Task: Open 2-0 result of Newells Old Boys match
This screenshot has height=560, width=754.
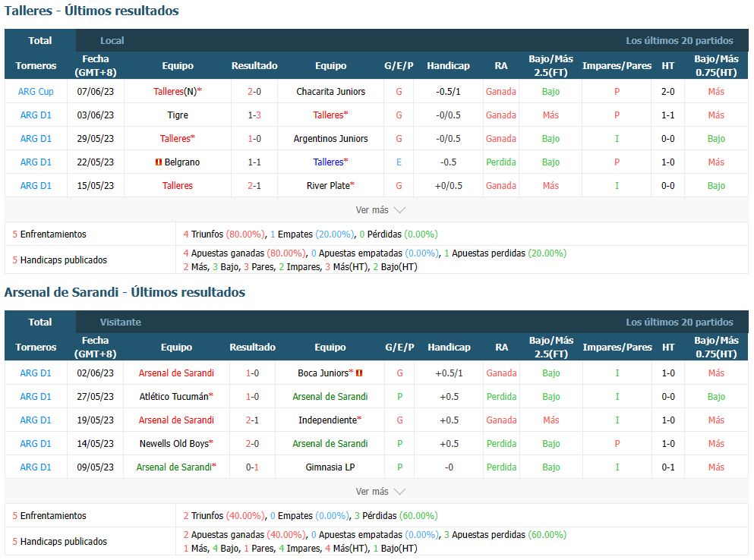Action: tap(252, 444)
